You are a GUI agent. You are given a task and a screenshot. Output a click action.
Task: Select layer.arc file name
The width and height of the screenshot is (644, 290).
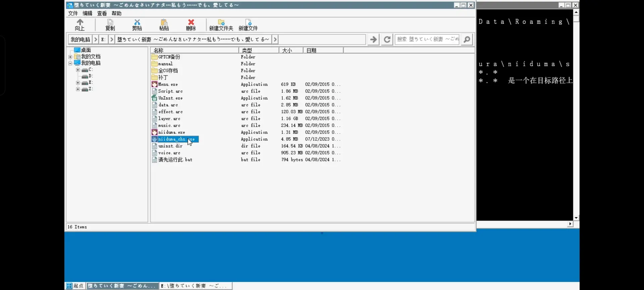[x=169, y=118]
